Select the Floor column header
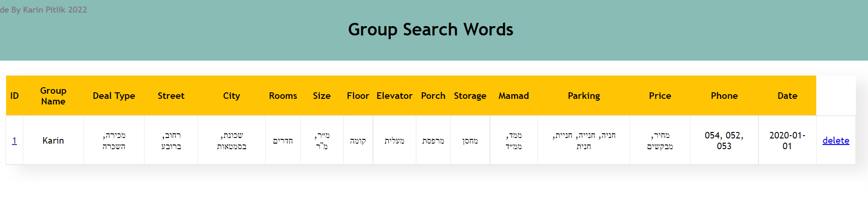 pos(358,96)
